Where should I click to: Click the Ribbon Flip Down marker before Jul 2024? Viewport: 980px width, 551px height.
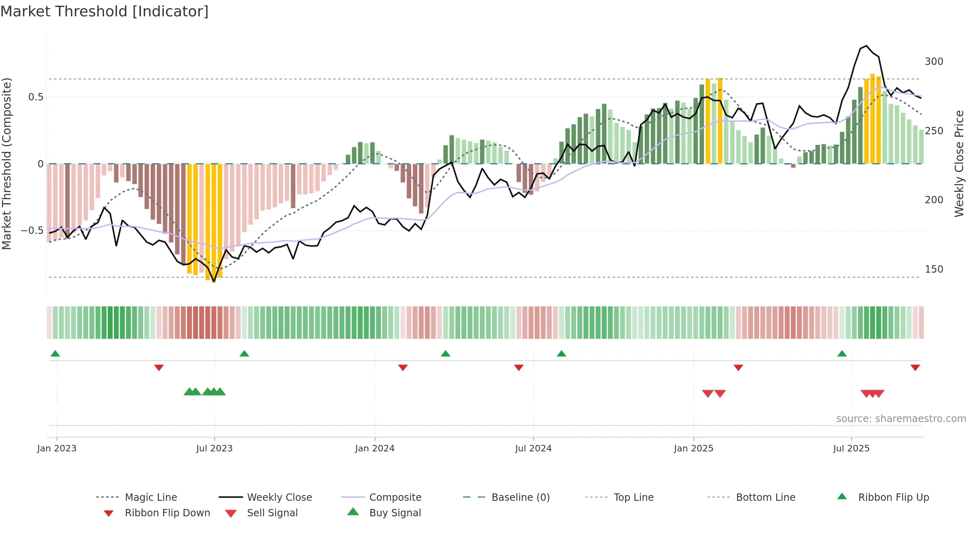pos(519,368)
